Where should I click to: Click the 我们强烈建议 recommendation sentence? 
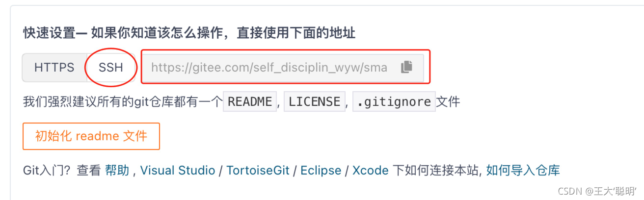pyautogui.click(x=123, y=102)
